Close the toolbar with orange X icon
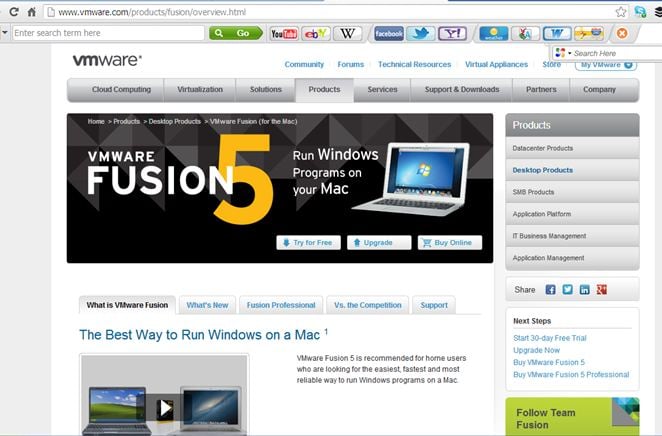The image size is (662, 436). pos(622,33)
